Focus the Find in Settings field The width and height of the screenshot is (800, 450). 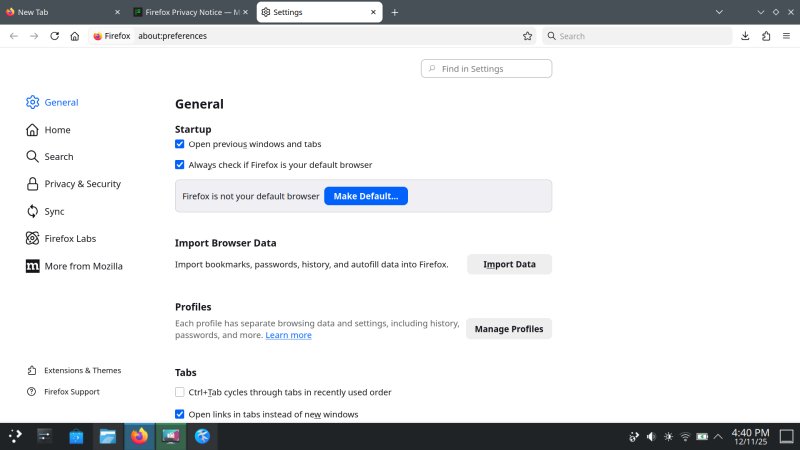pos(486,68)
